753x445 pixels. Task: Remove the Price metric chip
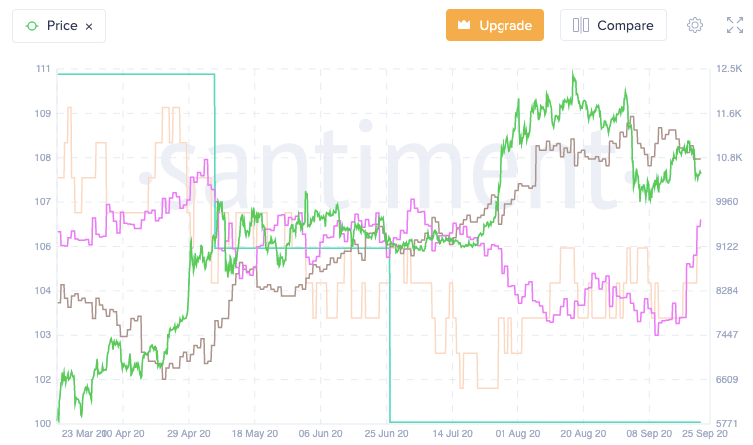click(x=89, y=27)
